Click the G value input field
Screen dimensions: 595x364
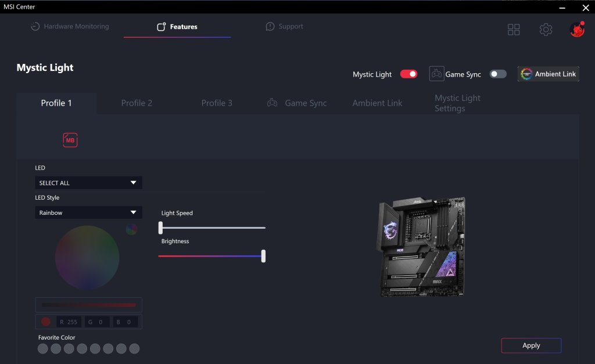pos(97,322)
